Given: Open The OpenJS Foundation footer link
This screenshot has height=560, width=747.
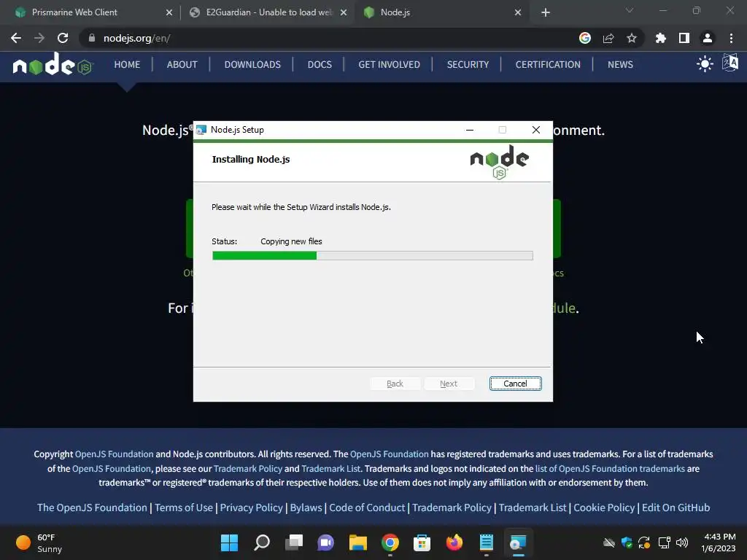Looking at the screenshot, I should (92, 507).
